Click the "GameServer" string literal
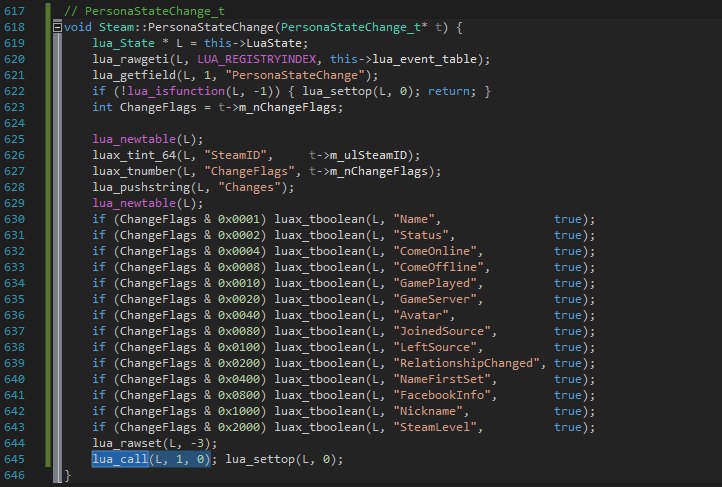This screenshot has height=487, width=722. click(x=435, y=299)
